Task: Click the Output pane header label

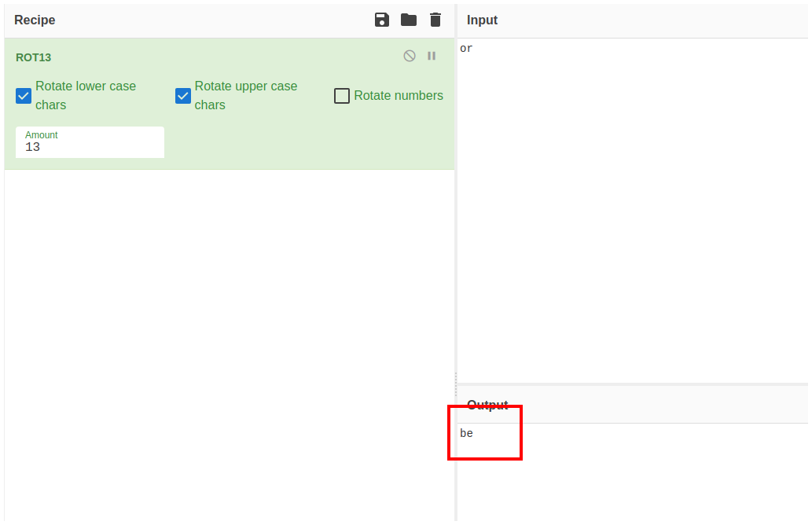Action: coord(487,405)
